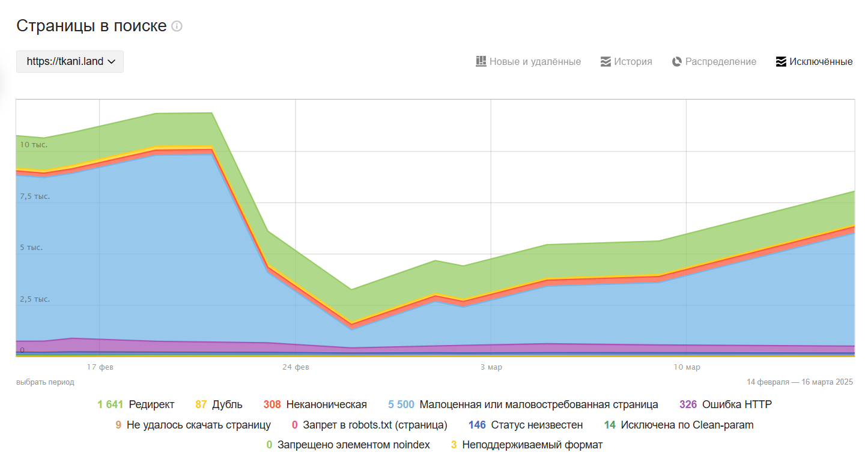This screenshot has height=467, width=868.
Task: Click the 24 фев marker on the timeline
Action: click(x=296, y=367)
